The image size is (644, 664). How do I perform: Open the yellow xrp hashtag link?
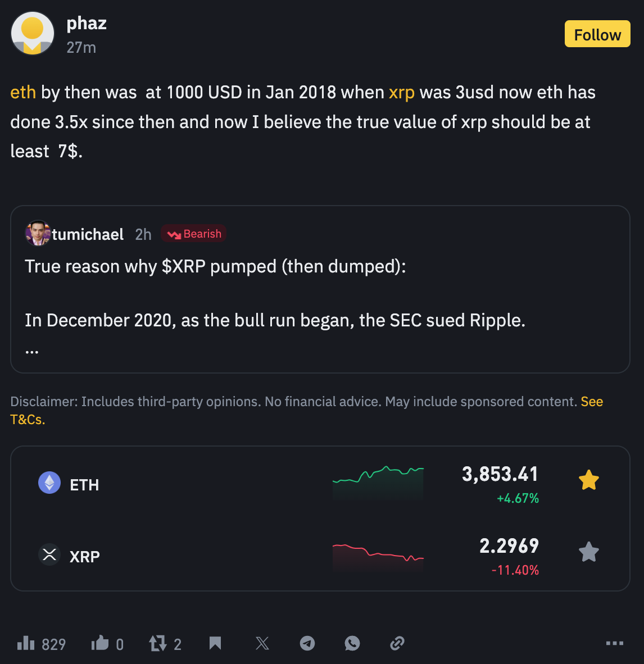tap(401, 92)
